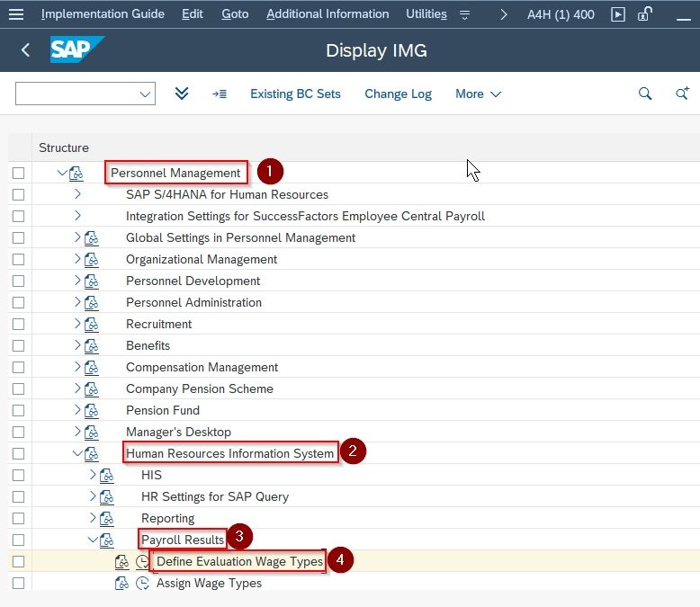This screenshot has width=700, height=607.
Task: Open documentation icon for Manager's Desktop
Action: (x=92, y=432)
